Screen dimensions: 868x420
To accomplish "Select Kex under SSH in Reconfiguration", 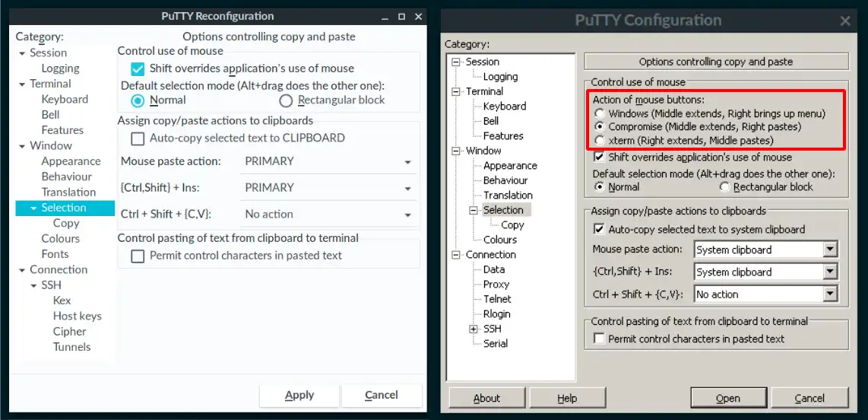I will point(62,301).
